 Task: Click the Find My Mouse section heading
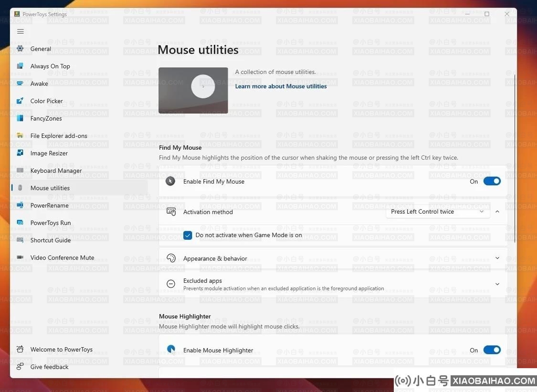[180, 147]
